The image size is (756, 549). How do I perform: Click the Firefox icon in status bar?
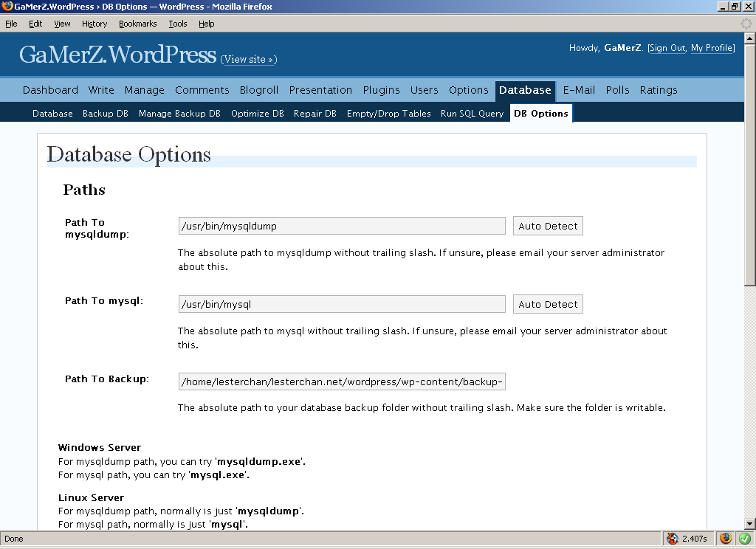coord(726,538)
